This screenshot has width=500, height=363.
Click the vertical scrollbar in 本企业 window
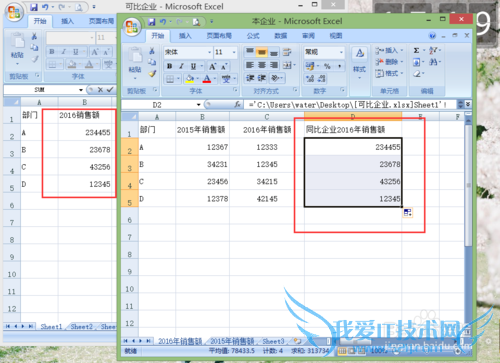coord(468,186)
